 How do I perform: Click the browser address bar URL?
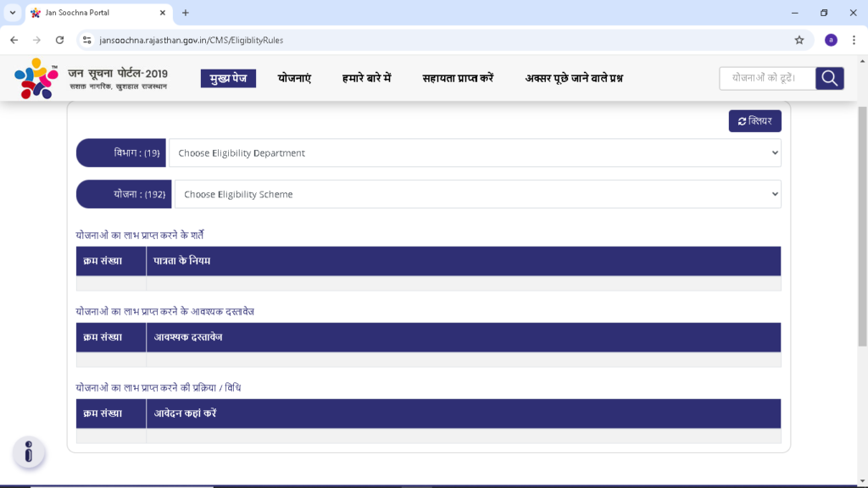click(191, 40)
